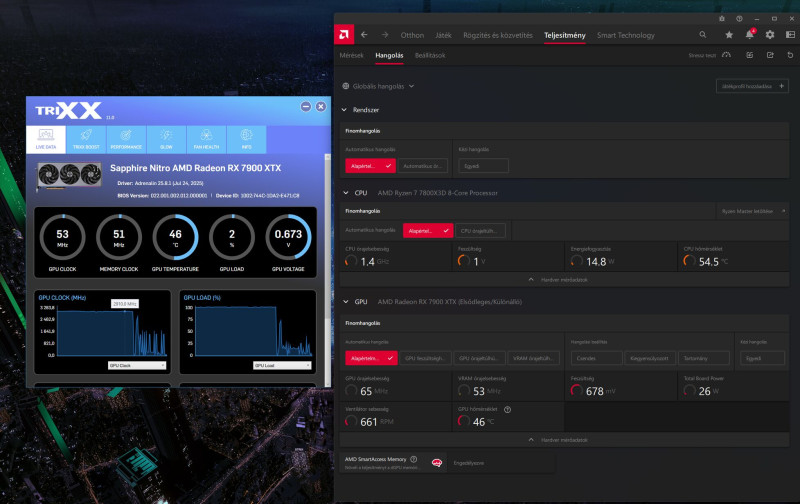
Task: Click the globe icon beside Globális hangolás
Action: 346,86
